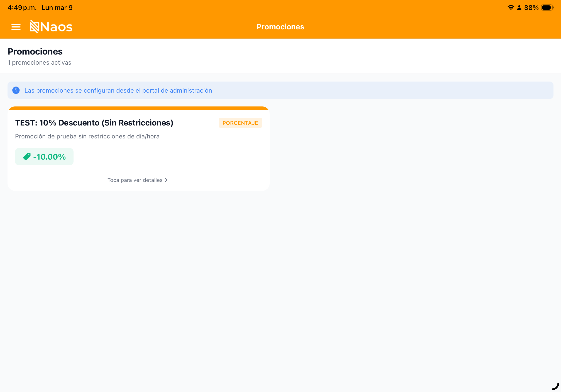Click the green tag icon on the discount badge
The image size is (561, 392).
point(27,157)
